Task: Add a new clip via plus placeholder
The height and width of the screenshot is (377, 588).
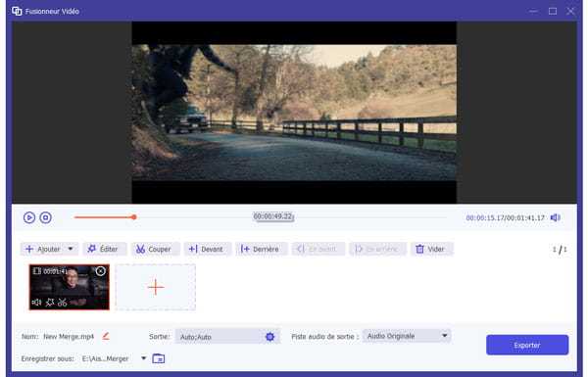Action: pos(155,288)
